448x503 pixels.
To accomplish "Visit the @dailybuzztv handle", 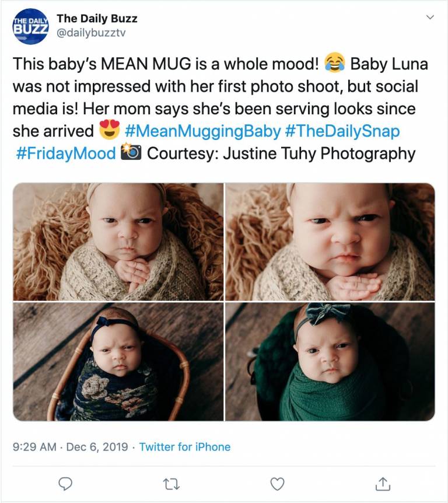I will click(x=90, y=33).
